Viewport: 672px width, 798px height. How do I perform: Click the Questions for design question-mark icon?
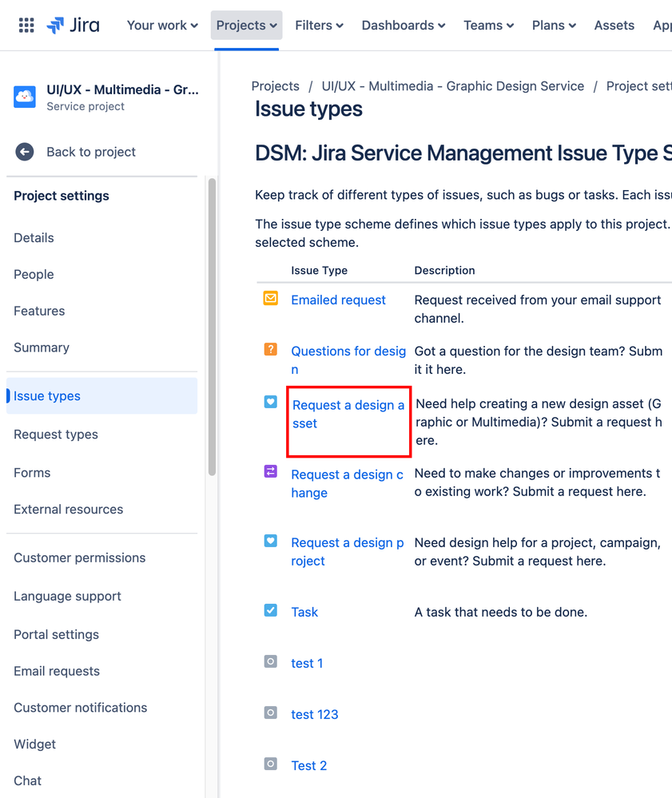(x=270, y=349)
